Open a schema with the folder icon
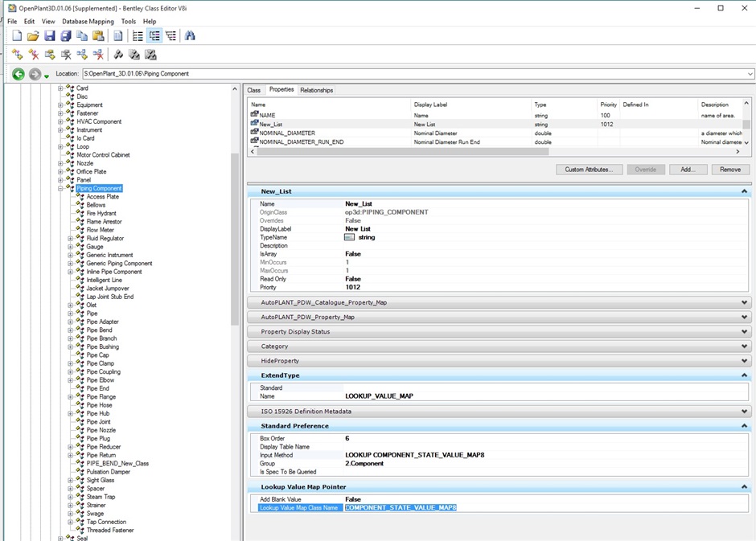 pos(33,35)
